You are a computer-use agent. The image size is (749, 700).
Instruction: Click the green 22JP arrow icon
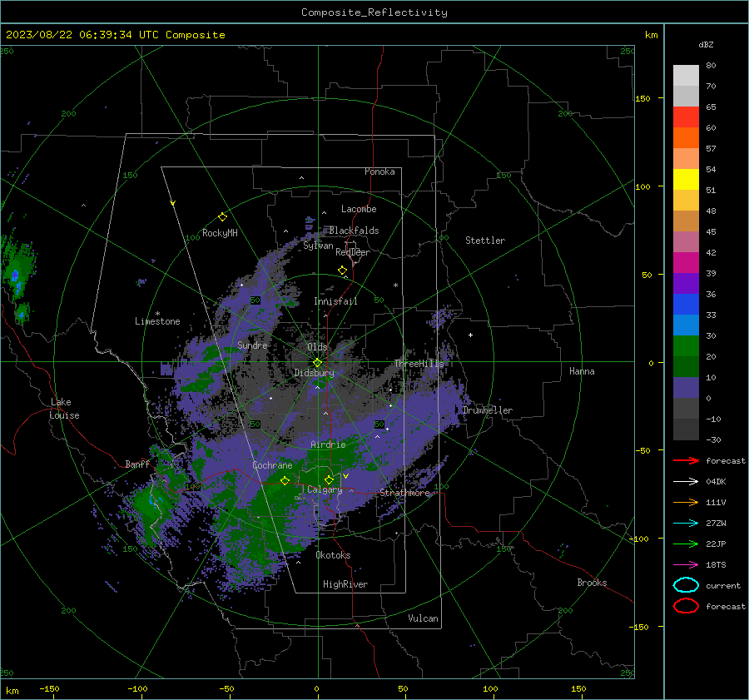(686, 544)
